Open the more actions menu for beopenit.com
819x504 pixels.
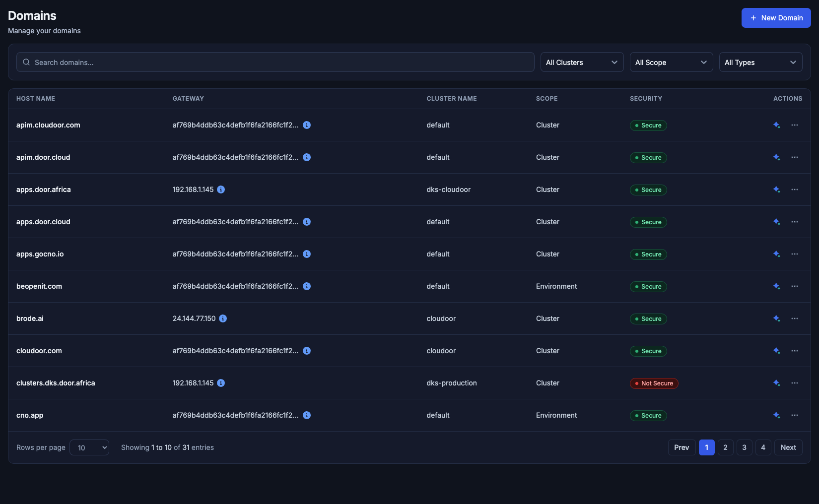(x=795, y=286)
